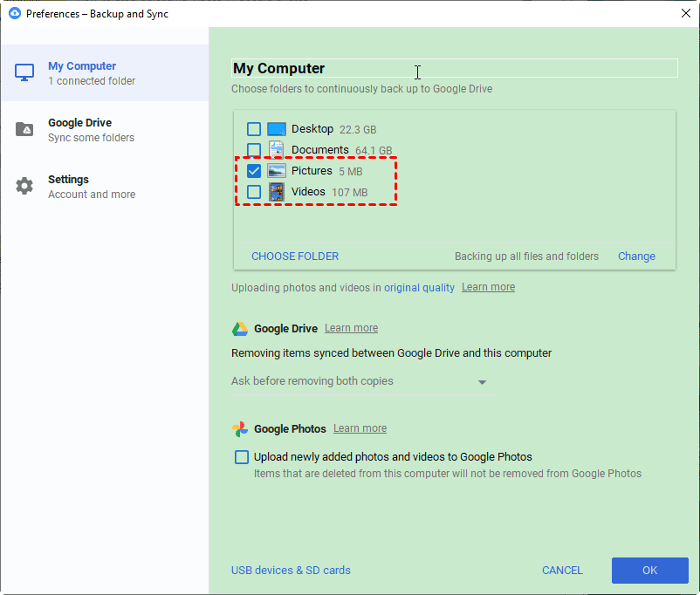This screenshot has width=700, height=595.
Task: Click CHOOSE FOLDER to add a folder
Action: click(294, 256)
